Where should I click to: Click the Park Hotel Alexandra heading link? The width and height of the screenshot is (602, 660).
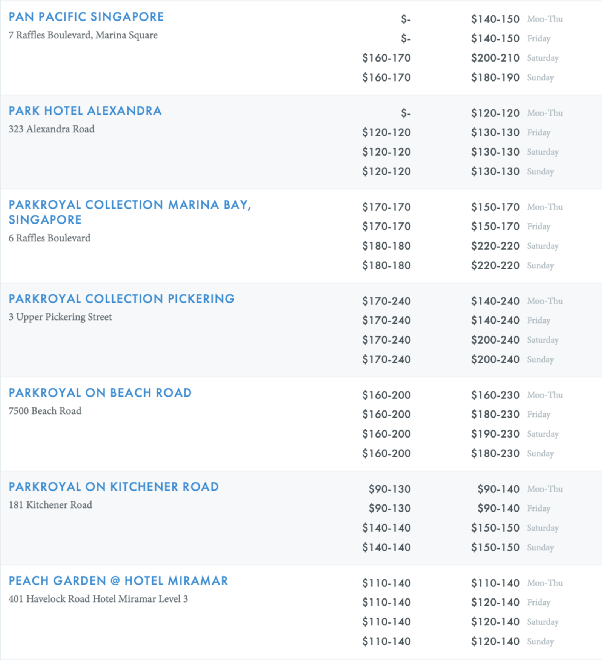tap(85, 111)
